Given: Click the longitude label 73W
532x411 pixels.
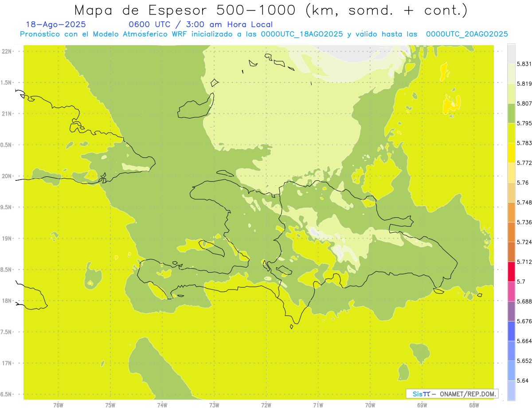Looking at the screenshot, I should point(214,405).
